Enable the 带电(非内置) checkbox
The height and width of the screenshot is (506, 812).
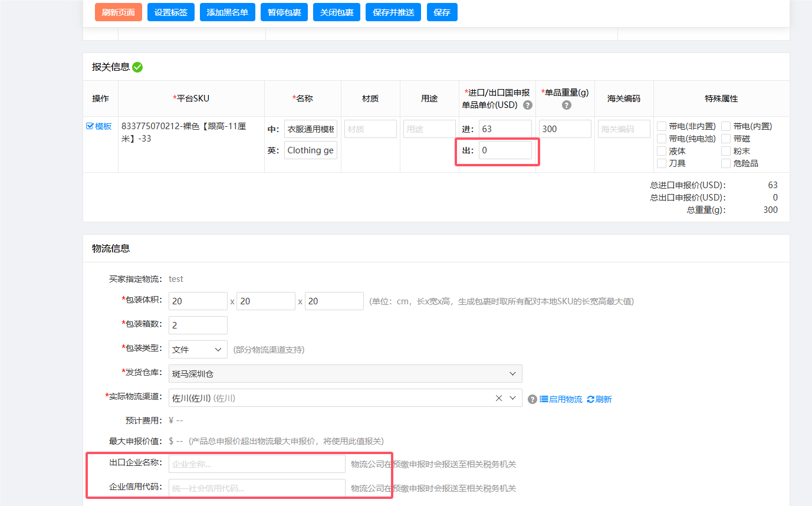click(x=662, y=126)
